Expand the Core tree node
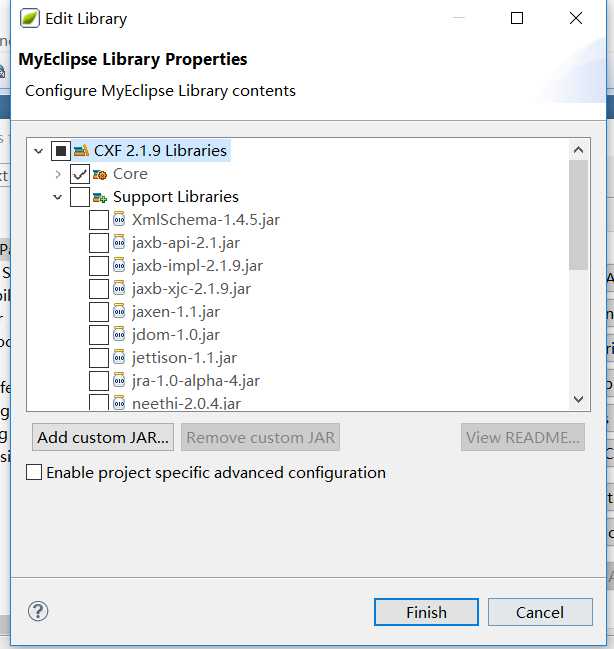The width and height of the screenshot is (614, 649). coord(58,175)
